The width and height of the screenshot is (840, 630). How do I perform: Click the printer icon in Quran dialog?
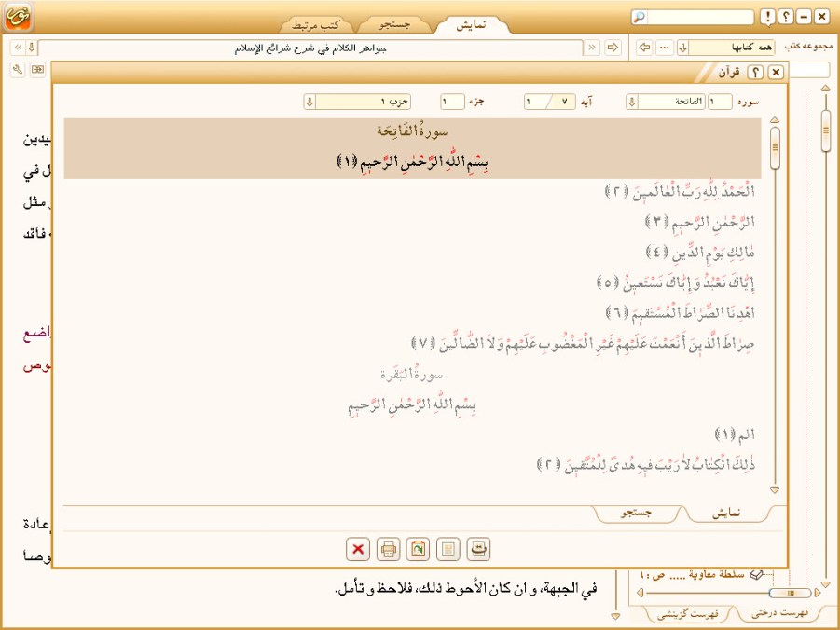click(x=388, y=549)
